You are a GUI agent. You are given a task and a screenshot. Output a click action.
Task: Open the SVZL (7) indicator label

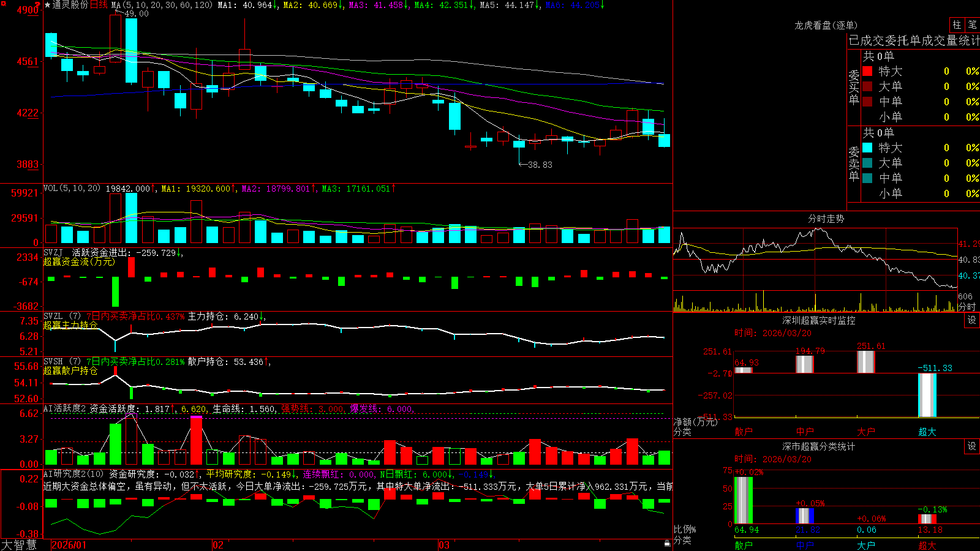(62, 317)
